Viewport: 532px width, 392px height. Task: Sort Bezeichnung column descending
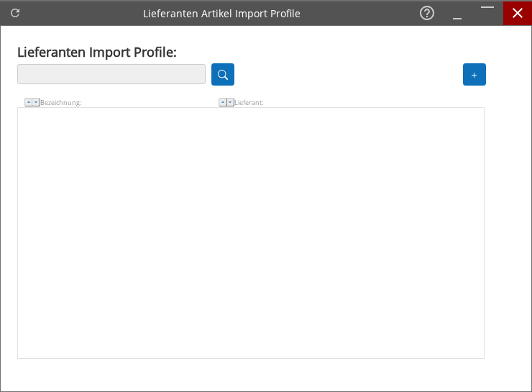point(36,102)
